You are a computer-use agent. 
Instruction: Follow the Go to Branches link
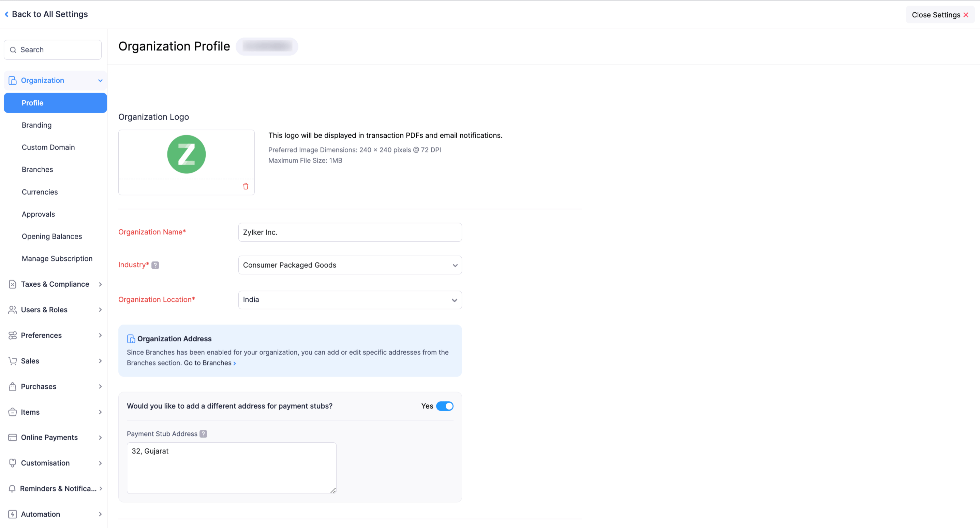pos(209,363)
